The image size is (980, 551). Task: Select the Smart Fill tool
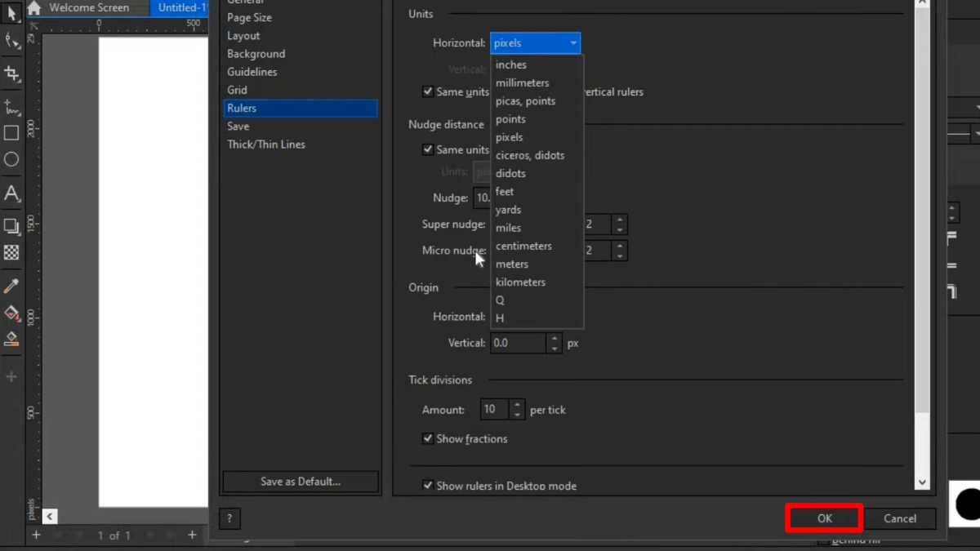pos(11,339)
